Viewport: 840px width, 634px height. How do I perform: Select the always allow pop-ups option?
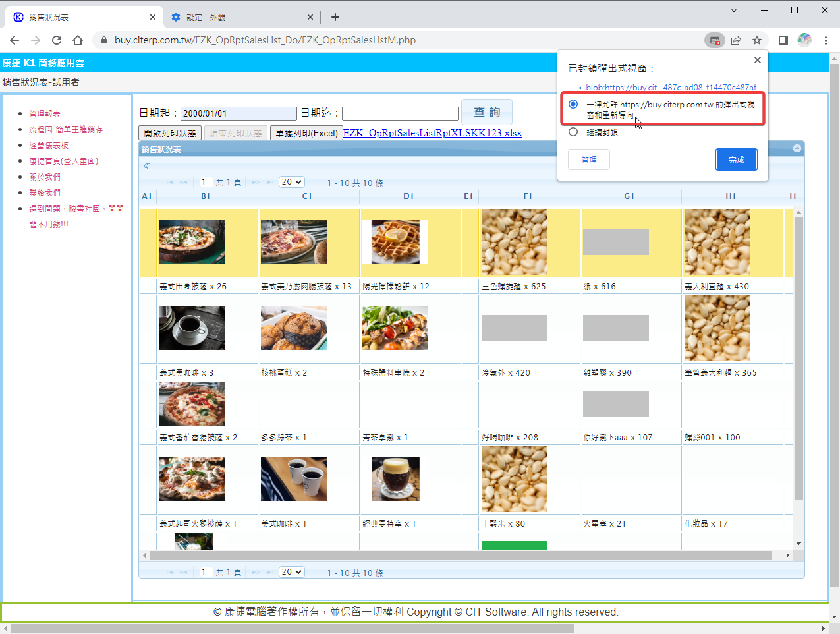coord(573,104)
